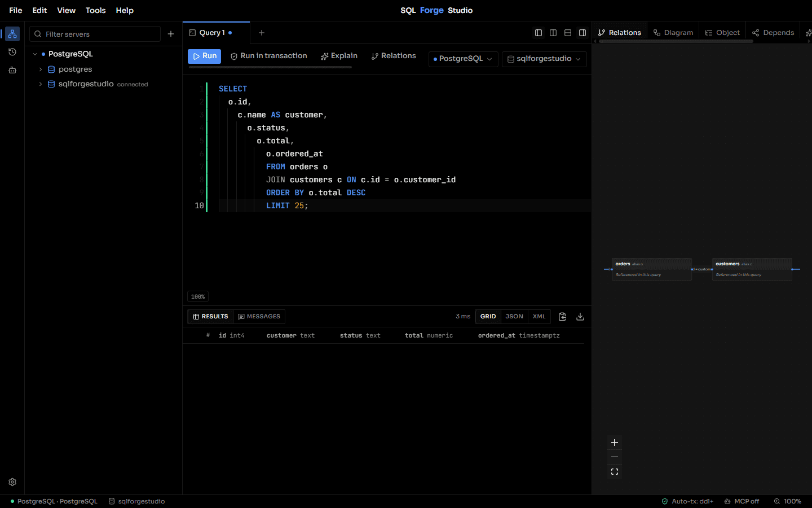Open the PostgreSQL connection dropdown
Viewport: 812px width, 508px height.
pos(463,59)
